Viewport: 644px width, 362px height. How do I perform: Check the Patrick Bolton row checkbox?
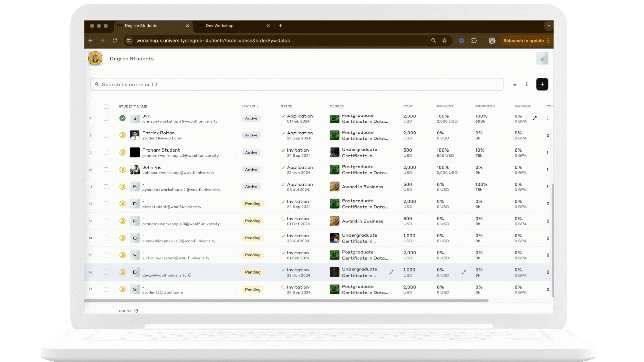pos(106,135)
